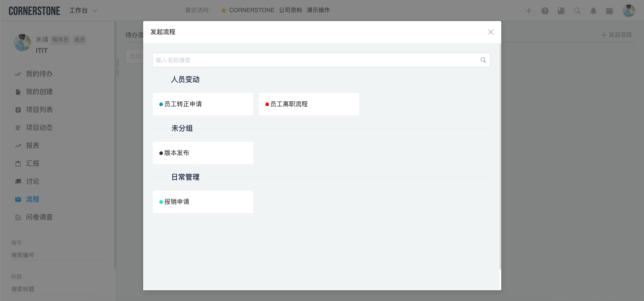Image resolution: width=644 pixels, height=301 pixels.
Task: Click the 未分组 group heading
Action: [182, 129]
